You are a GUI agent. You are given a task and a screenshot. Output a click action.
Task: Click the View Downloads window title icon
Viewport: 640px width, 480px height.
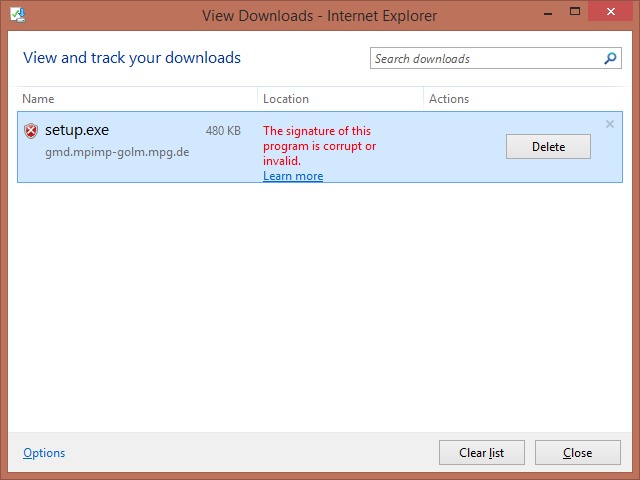pos(18,15)
